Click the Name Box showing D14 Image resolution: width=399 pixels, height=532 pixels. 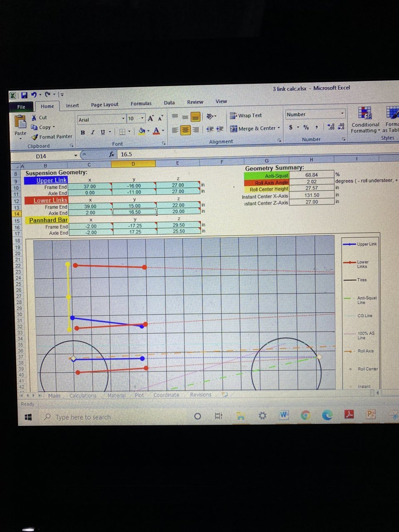click(x=41, y=156)
